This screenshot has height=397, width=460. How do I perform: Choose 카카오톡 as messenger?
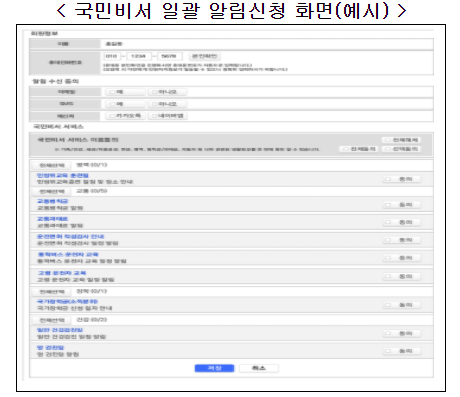click(125, 116)
